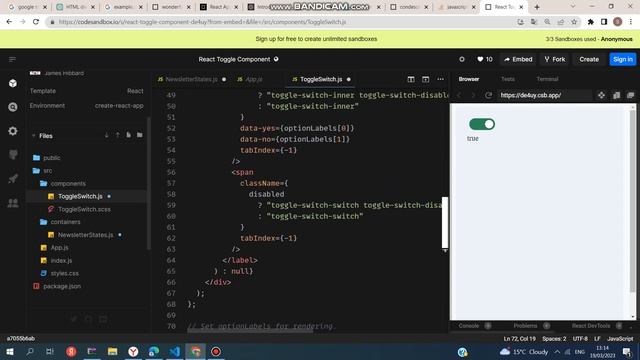The height and width of the screenshot is (360, 640).
Task: Upload files arrow in Files header
Action: tap(118, 135)
